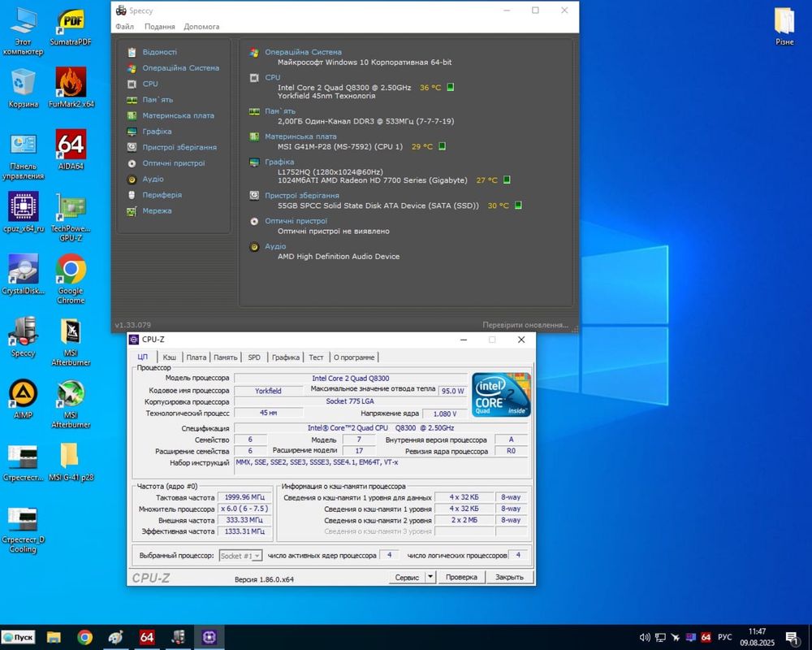Open Корзина recycle bin icon
The width and height of the screenshot is (812, 650).
click(24, 88)
